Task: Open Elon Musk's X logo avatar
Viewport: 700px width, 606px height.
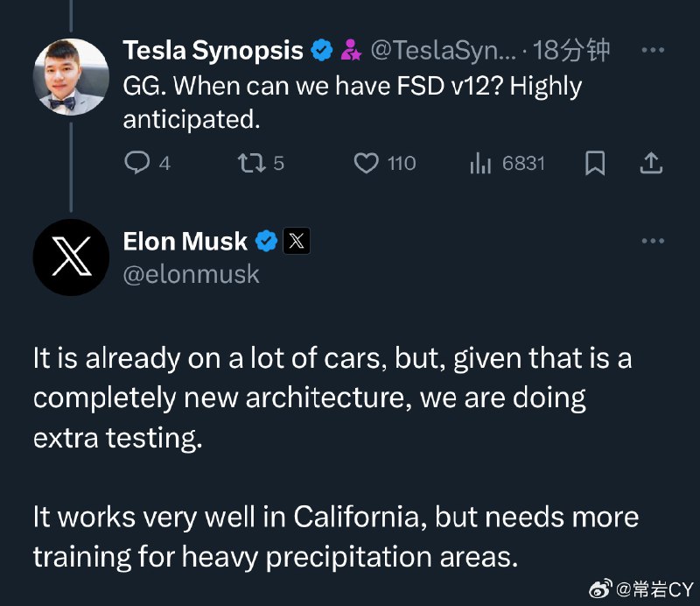Action: point(71,257)
